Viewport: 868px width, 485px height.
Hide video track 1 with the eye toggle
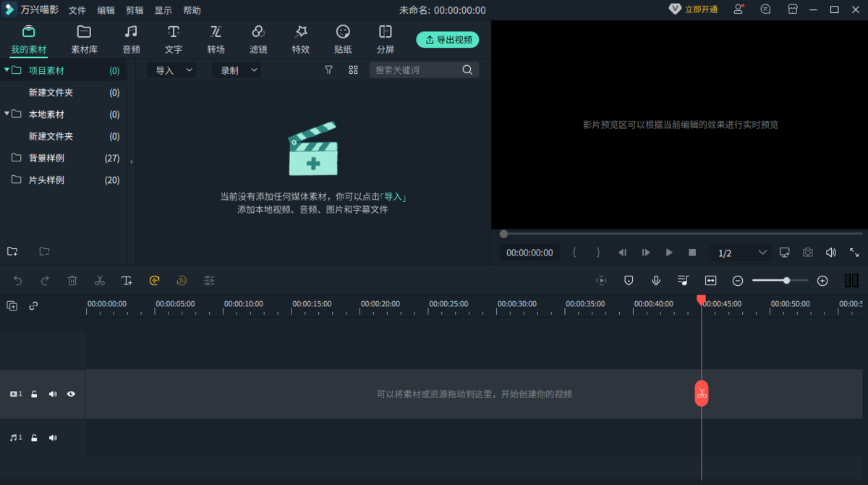pos(70,394)
